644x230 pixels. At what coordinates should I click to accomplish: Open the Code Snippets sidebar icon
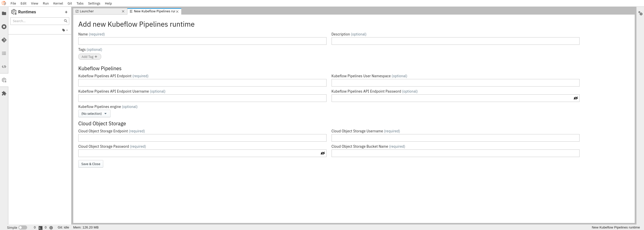(4, 67)
